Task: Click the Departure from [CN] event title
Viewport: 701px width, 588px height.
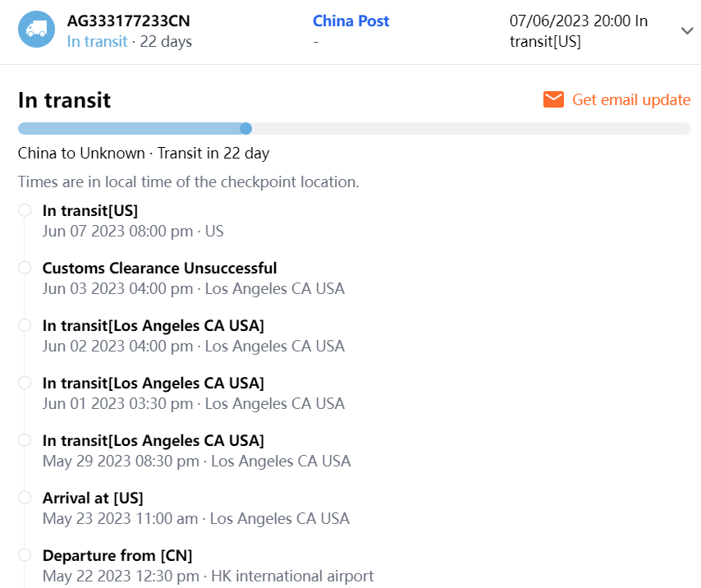Action: point(117,556)
